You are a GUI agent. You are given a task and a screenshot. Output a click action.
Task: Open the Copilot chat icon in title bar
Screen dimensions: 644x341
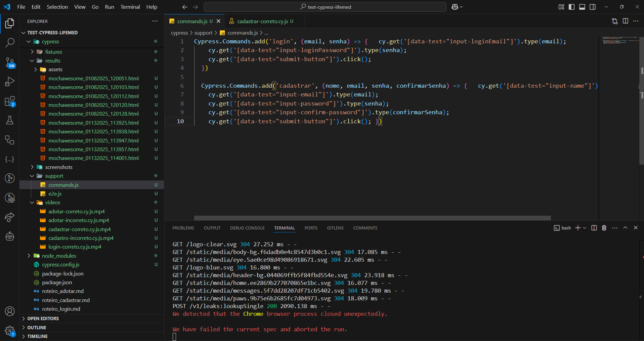point(455,7)
